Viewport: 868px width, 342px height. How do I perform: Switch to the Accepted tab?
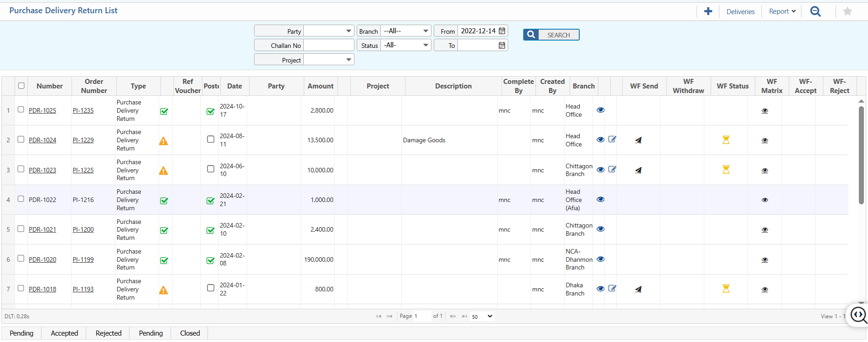tap(64, 333)
